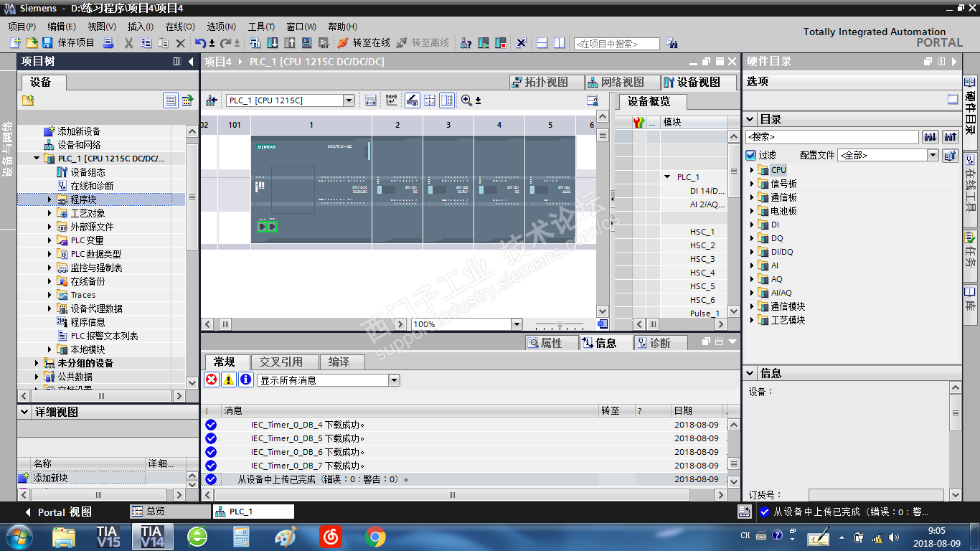This screenshot has width=980, height=551.
Task: Toggle the warning messages filter button
Action: point(228,380)
